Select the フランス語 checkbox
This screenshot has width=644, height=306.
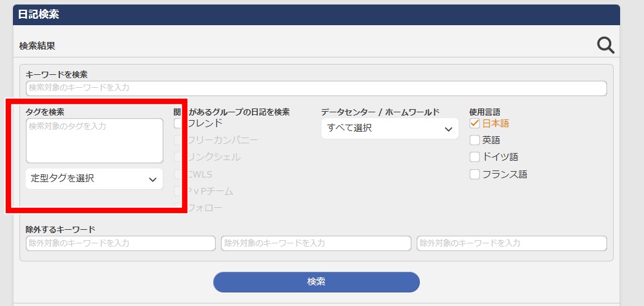point(475,174)
